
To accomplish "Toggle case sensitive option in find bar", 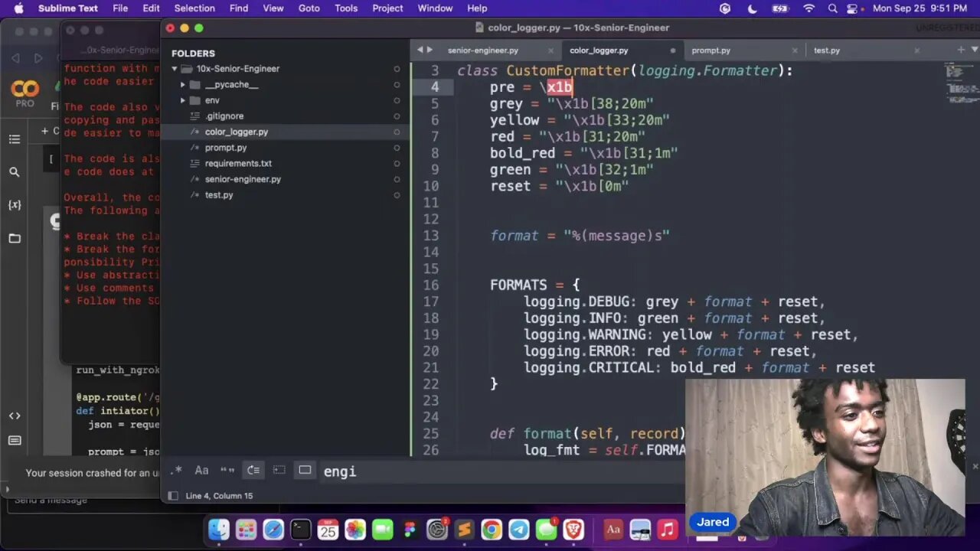I will point(201,470).
